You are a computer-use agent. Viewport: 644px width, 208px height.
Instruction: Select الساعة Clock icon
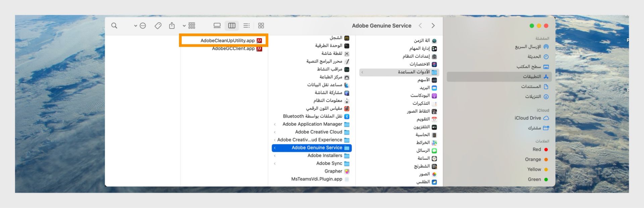(434, 158)
